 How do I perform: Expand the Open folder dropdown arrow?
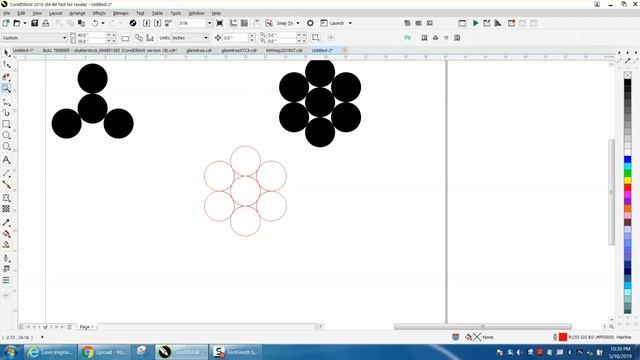point(24,23)
